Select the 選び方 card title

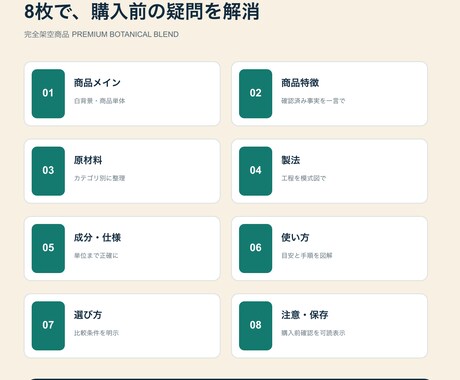(88, 315)
